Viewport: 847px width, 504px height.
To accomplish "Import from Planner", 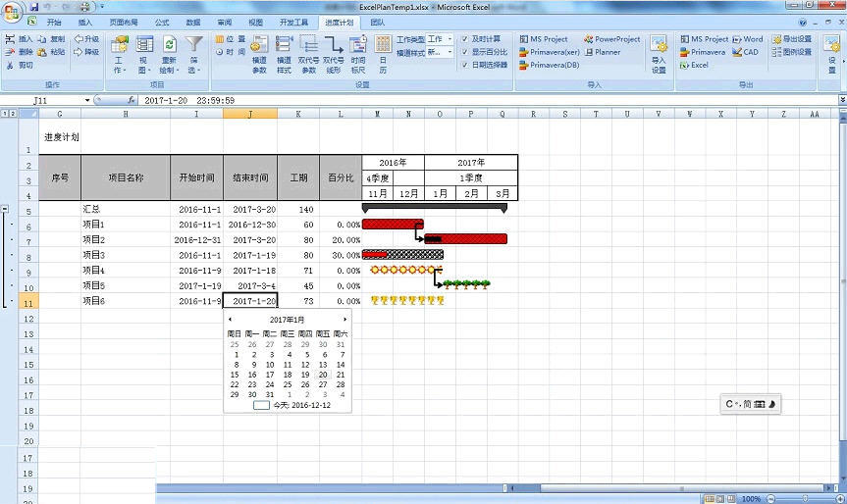I will [x=603, y=52].
